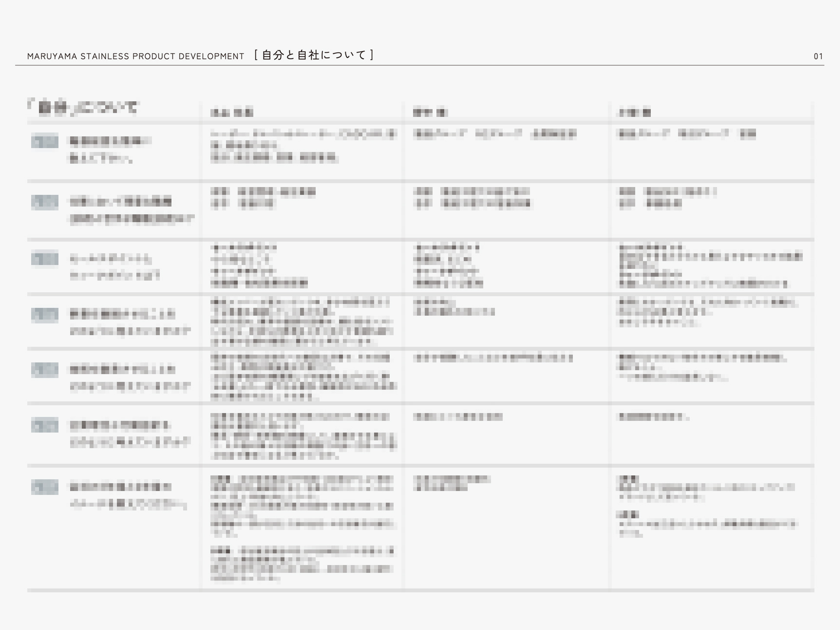The width and height of the screenshot is (840, 630).
Task: Click the first answer cell in row one
Action: pyautogui.click(x=302, y=145)
